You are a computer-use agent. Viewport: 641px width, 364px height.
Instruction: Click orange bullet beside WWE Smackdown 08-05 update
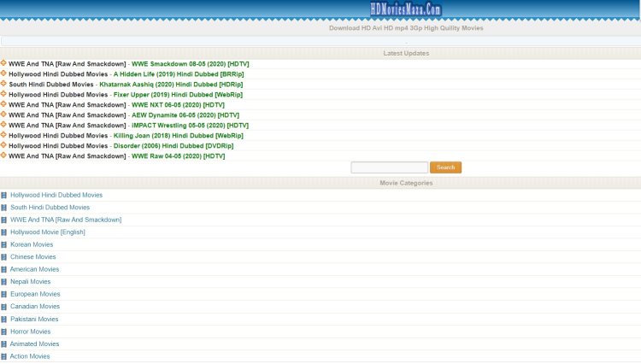click(3, 63)
